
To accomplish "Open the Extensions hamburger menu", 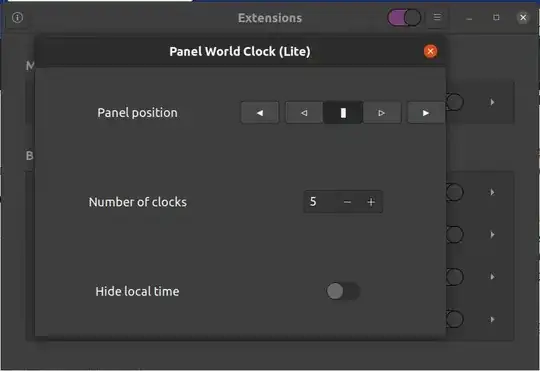I will 437,17.
